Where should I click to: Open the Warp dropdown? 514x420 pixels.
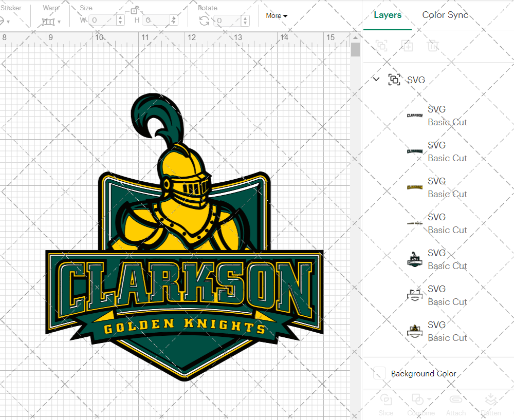(59, 22)
